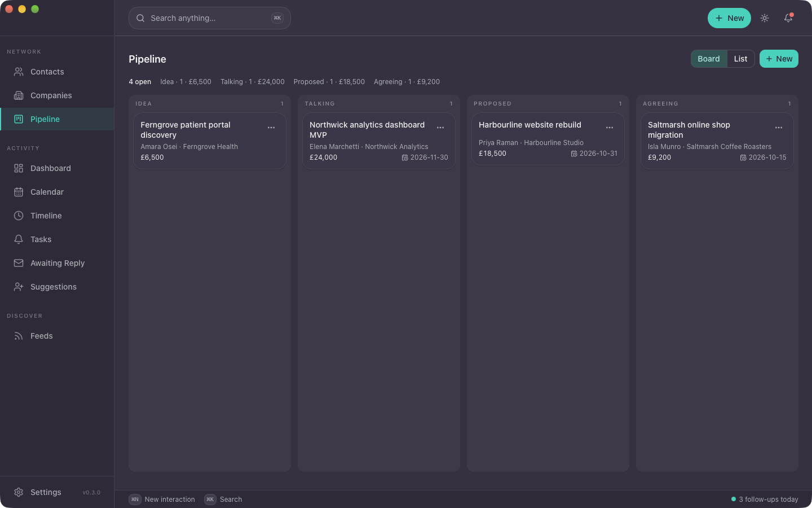Open the Contacts page from the sidebar
Viewport: 812px width, 508px height.
click(57, 72)
